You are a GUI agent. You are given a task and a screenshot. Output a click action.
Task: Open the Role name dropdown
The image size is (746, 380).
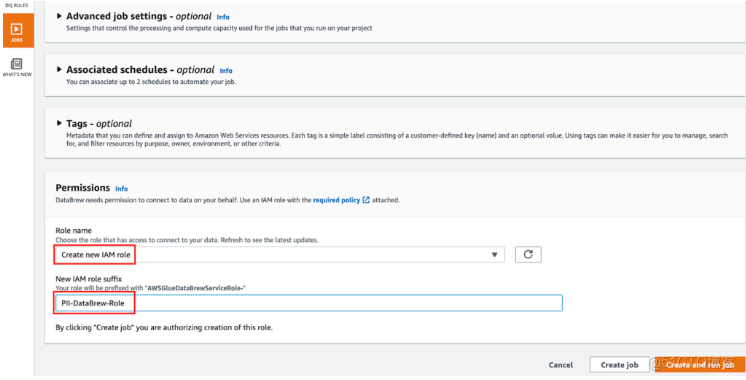280,255
